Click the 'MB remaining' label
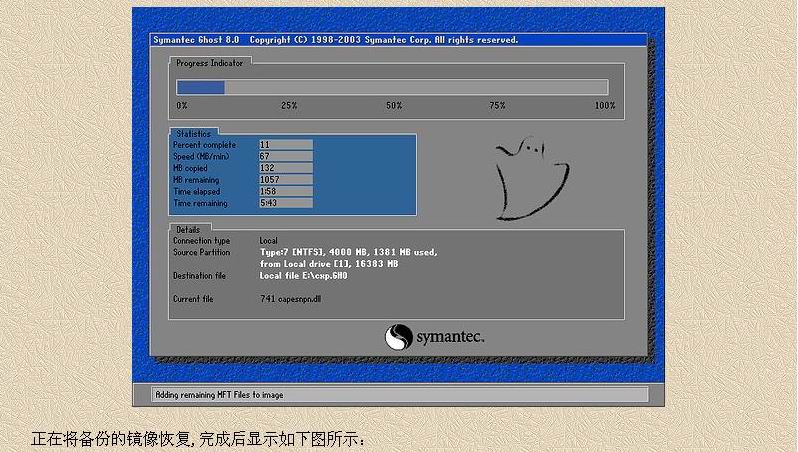798x452 pixels. tap(196, 180)
